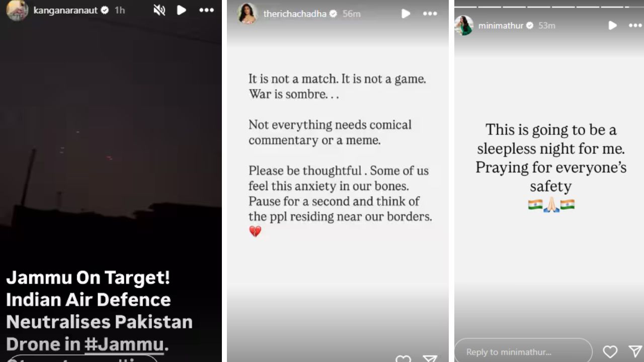Tap the #Jammu hashtag
644x362 pixels.
coord(124,344)
